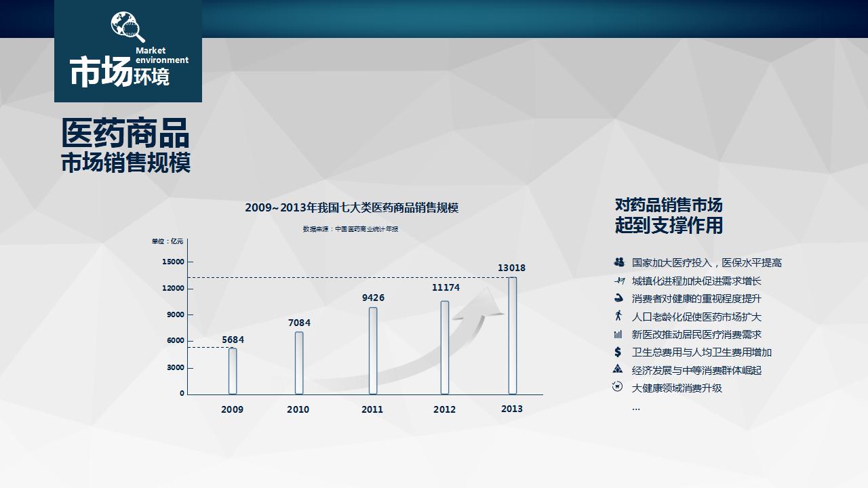This screenshot has height=488, width=868.
Task: Select the 2012 bar in the chart
Action: 445,347
